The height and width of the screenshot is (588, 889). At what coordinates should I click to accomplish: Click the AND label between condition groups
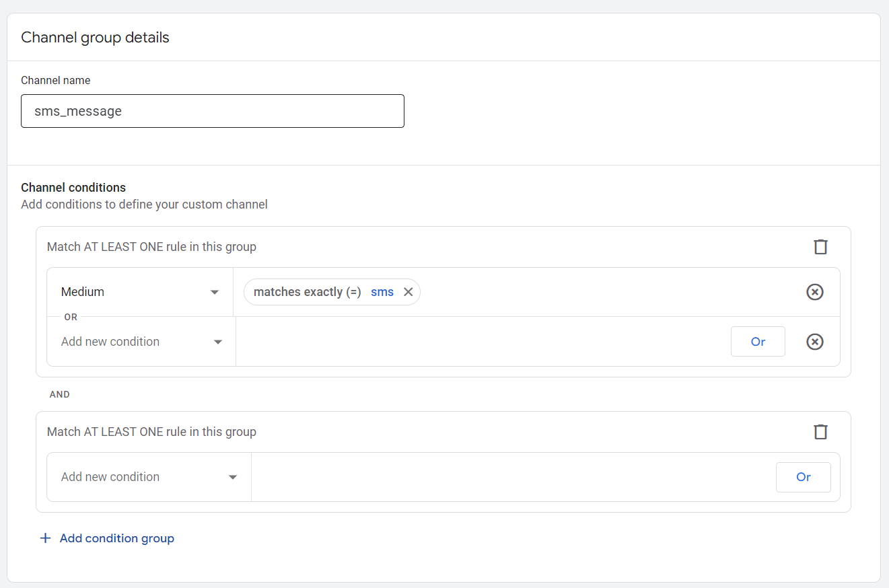click(60, 394)
